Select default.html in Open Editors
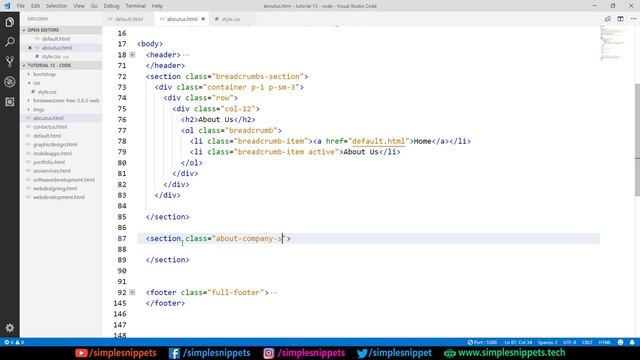 tap(56, 39)
